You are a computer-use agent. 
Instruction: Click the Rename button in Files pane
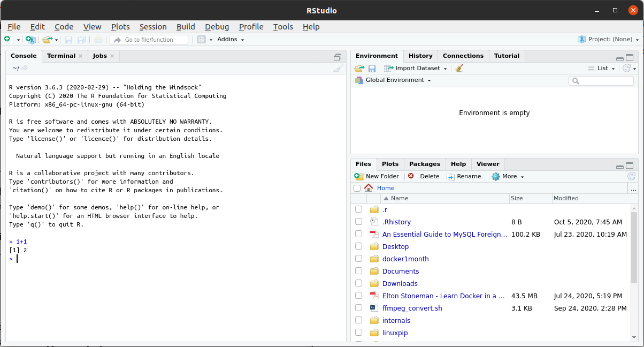tap(464, 176)
